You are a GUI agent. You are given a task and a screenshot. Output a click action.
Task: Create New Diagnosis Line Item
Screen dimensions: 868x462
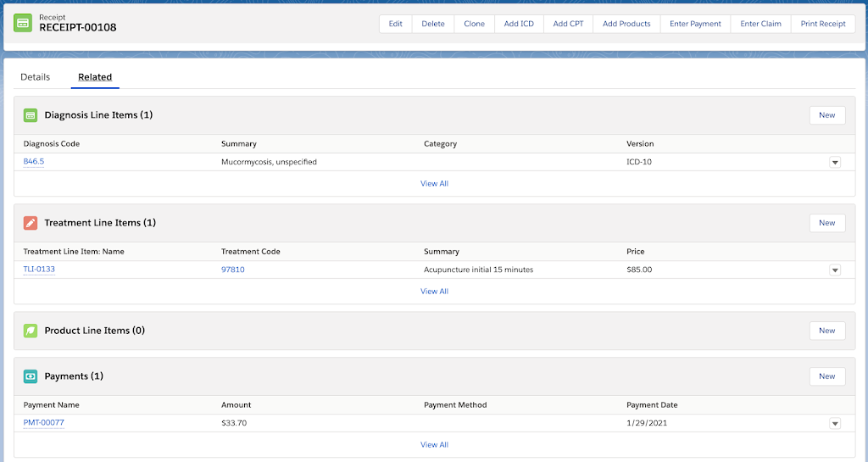pyautogui.click(x=826, y=115)
